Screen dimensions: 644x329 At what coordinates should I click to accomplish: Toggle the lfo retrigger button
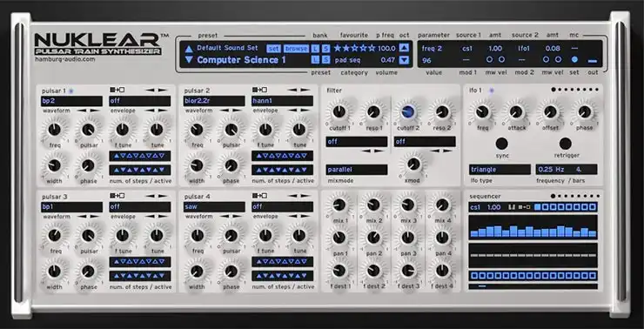tap(565, 144)
